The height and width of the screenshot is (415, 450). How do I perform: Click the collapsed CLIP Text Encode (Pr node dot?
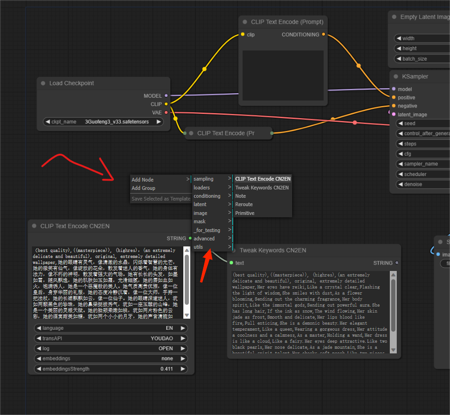coord(191,133)
